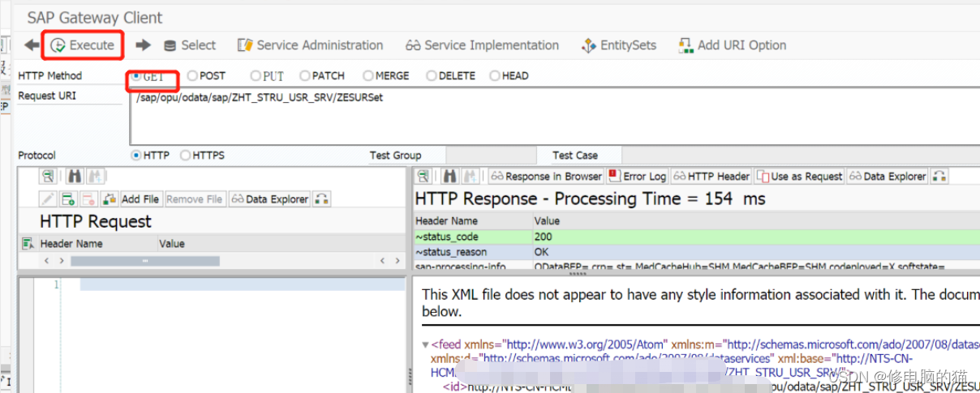Select the ~status_reason header row
This screenshot has width=980, height=393.
tap(697, 252)
